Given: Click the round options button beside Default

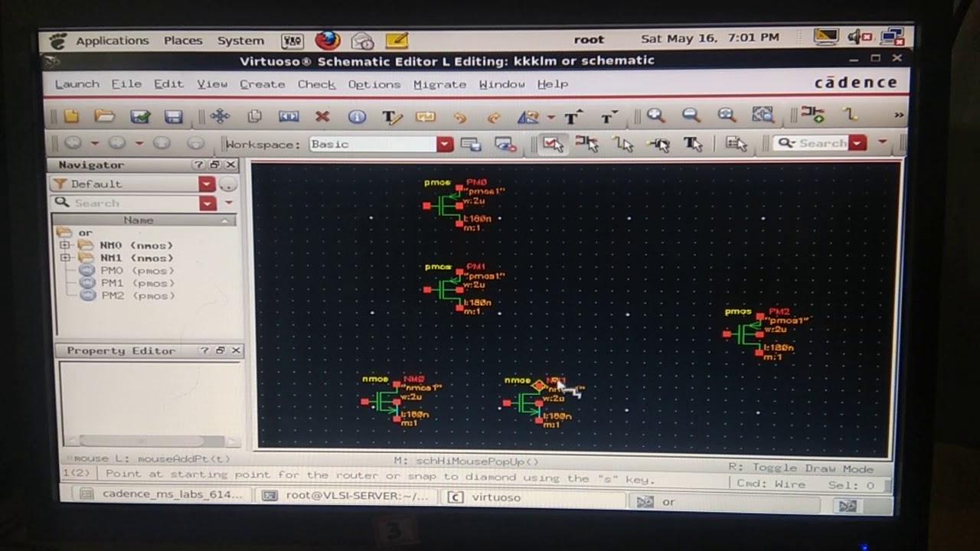Looking at the screenshot, I should [228, 184].
